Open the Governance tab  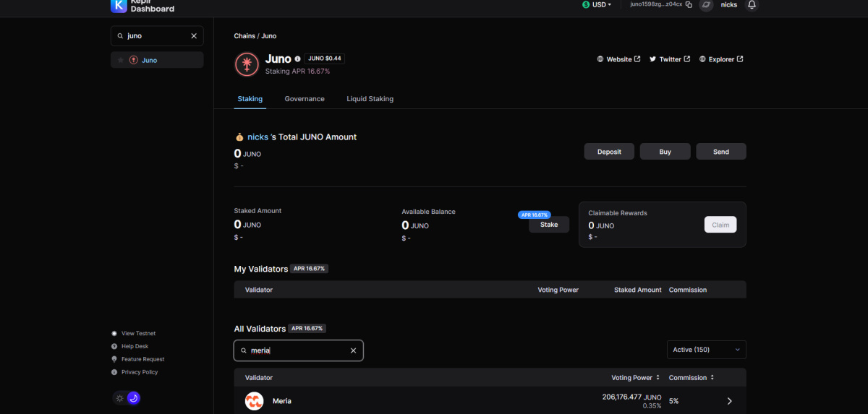pyautogui.click(x=305, y=99)
